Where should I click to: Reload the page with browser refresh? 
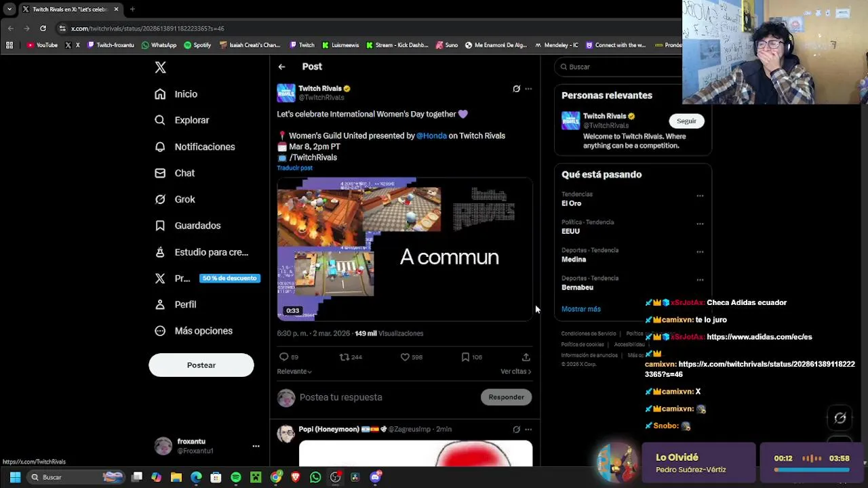coord(43,28)
